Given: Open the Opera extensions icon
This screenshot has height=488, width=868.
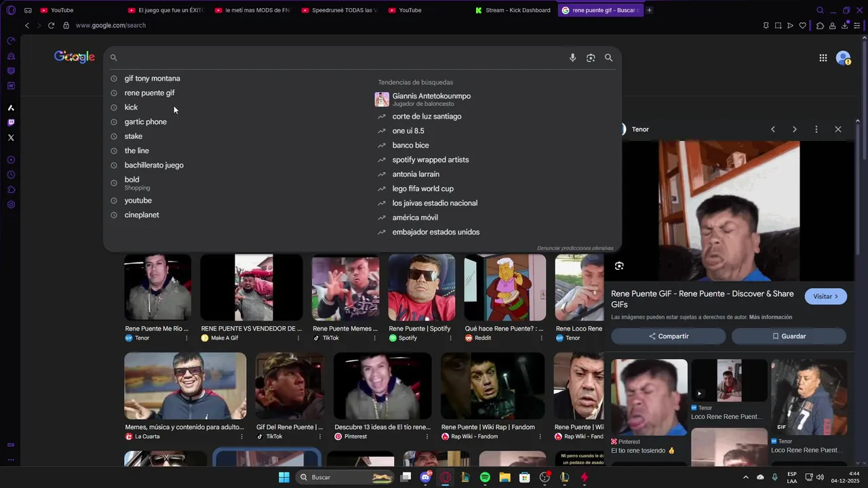Looking at the screenshot, I should point(820,25).
